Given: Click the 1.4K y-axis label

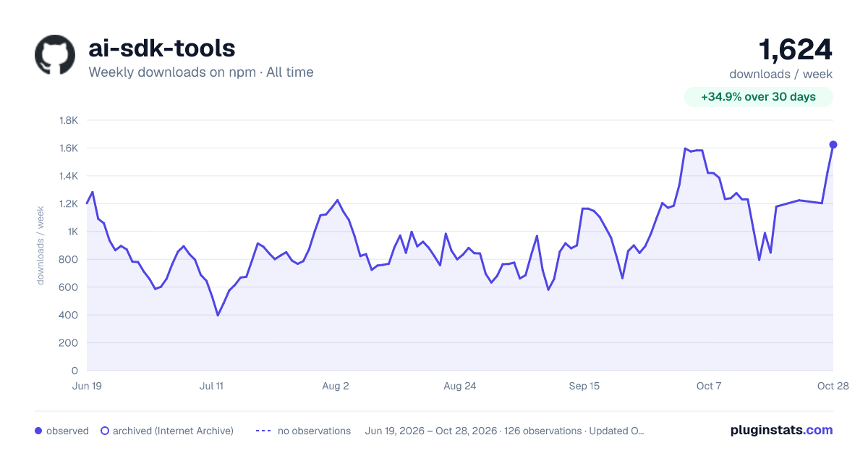Looking at the screenshot, I should click(x=69, y=176).
